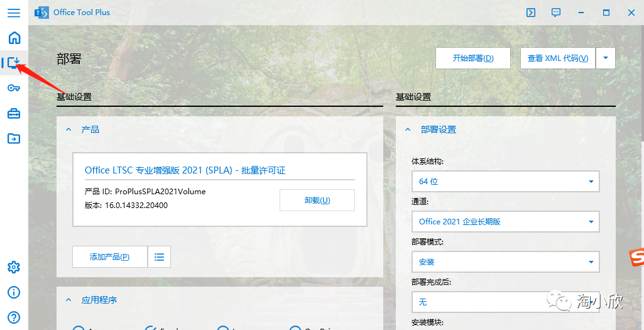Open the Toolbox briefcase icon
This screenshot has width=644, height=330.
click(x=14, y=113)
